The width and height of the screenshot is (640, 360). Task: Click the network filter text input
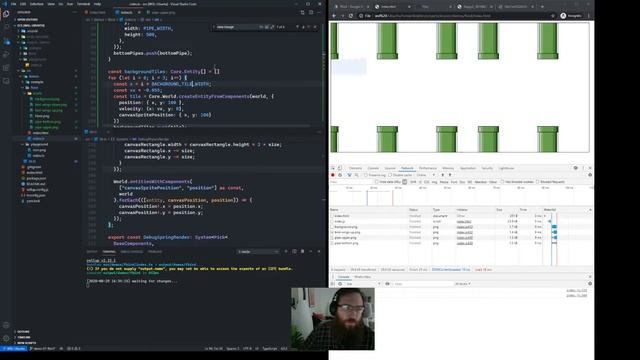tap(351, 182)
